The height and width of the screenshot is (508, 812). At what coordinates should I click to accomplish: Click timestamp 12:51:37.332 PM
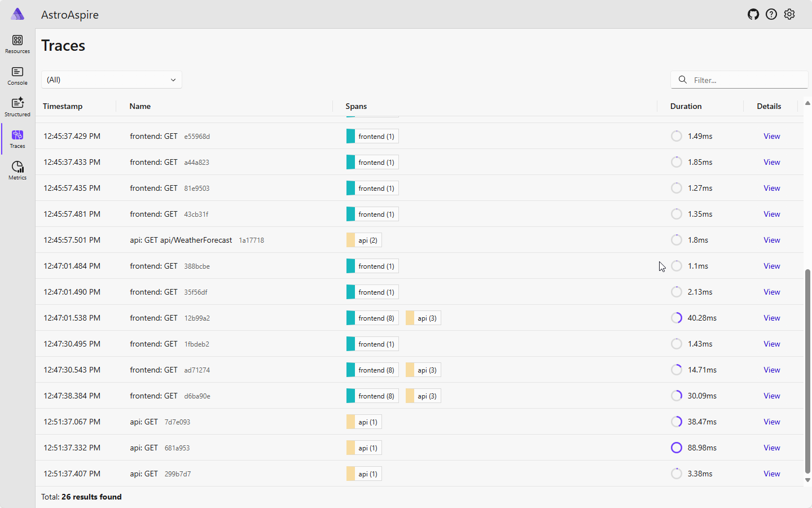point(72,448)
